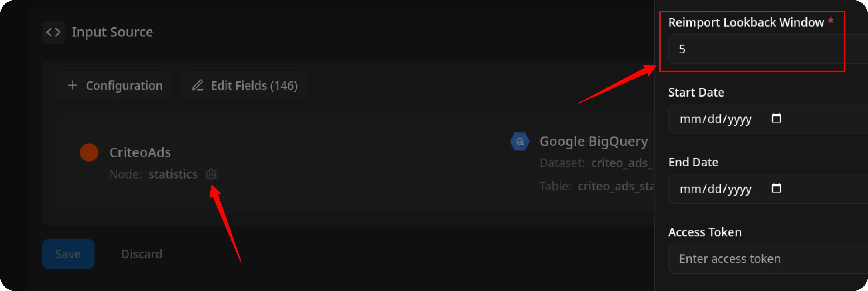This screenshot has width=868, height=291.
Task: Click Discard to cancel changes
Action: click(142, 254)
